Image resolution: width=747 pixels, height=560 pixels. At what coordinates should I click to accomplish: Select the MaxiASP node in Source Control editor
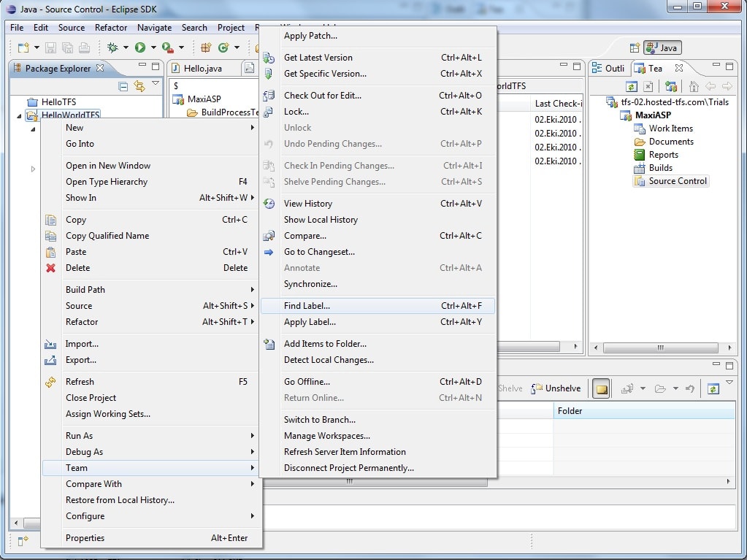point(197,99)
